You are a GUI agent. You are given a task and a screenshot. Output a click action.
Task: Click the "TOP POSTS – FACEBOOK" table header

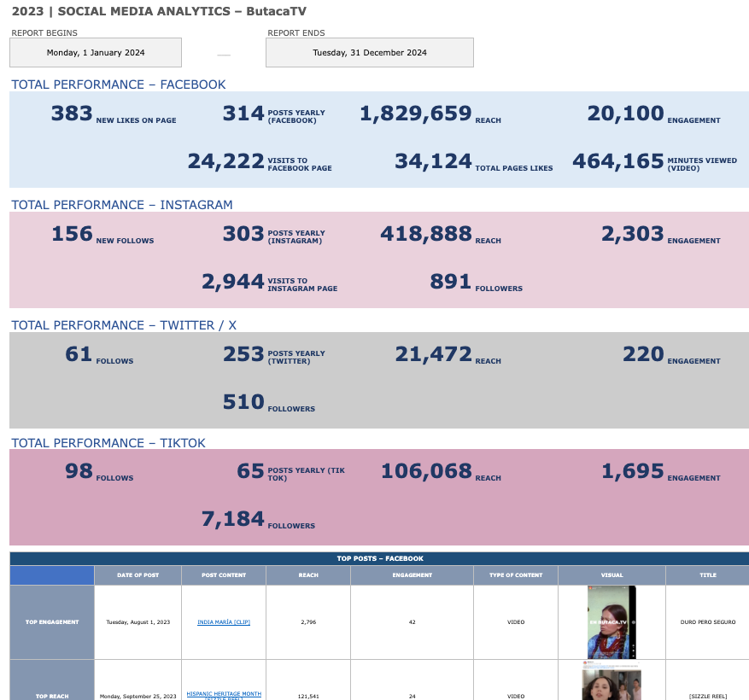tap(380, 558)
